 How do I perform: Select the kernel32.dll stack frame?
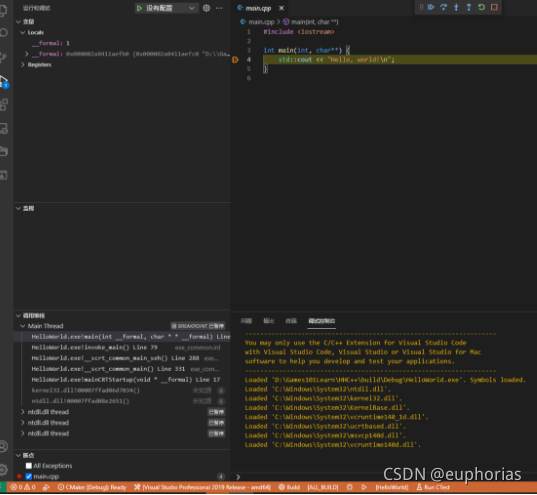point(122,390)
